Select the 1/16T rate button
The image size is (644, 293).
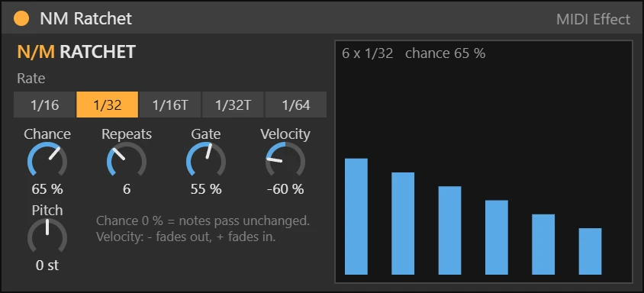click(x=170, y=105)
